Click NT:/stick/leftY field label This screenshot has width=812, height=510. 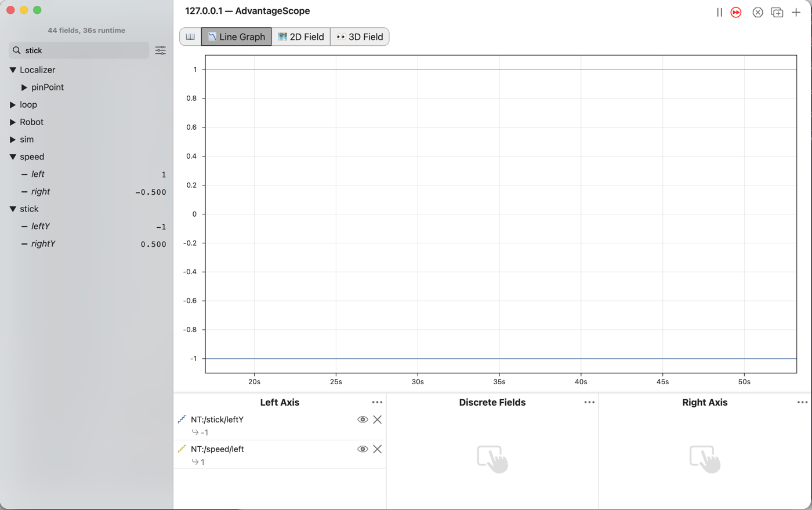tap(217, 420)
